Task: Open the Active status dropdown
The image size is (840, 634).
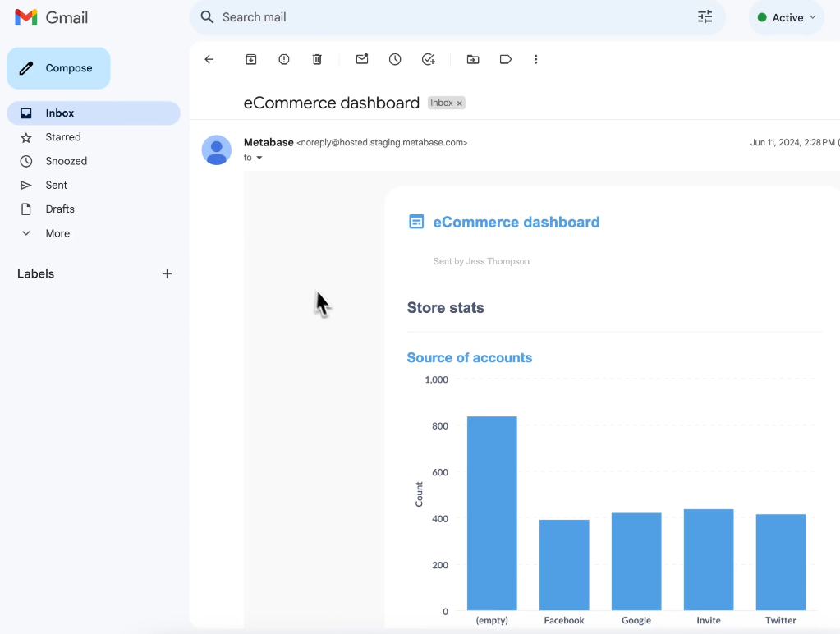Action: pyautogui.click(x=787, y=18)
